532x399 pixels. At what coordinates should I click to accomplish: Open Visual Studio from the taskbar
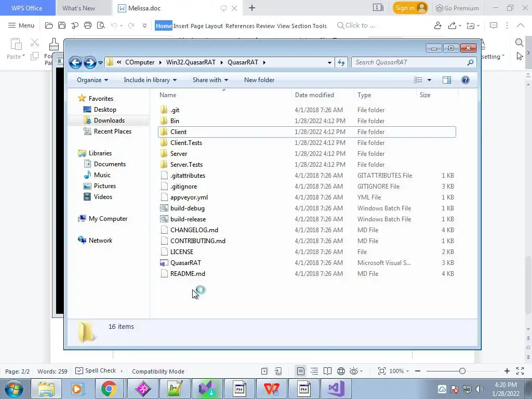[336, 389]
